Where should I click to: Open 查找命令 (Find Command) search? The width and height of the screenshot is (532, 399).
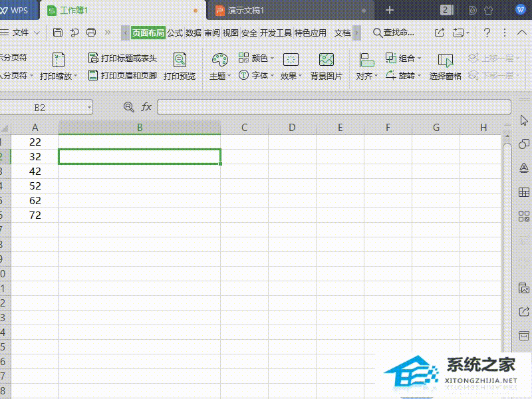[396, 32]
